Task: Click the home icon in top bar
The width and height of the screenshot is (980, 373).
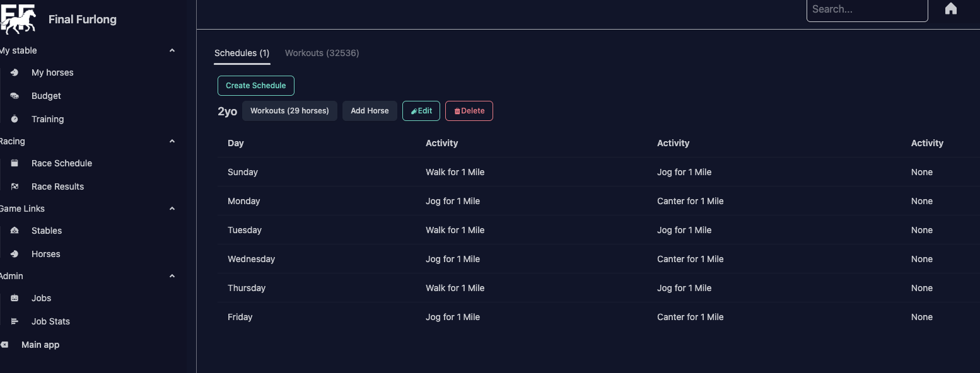Action: point(951,9)
